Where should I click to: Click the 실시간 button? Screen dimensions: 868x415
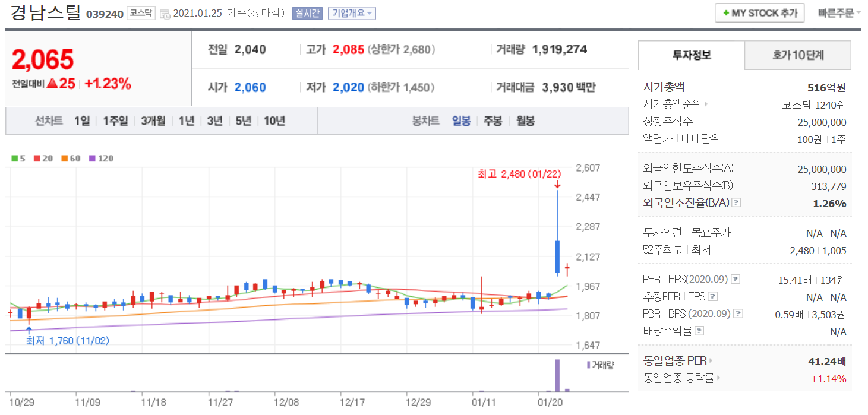click(x=307, y=13)
